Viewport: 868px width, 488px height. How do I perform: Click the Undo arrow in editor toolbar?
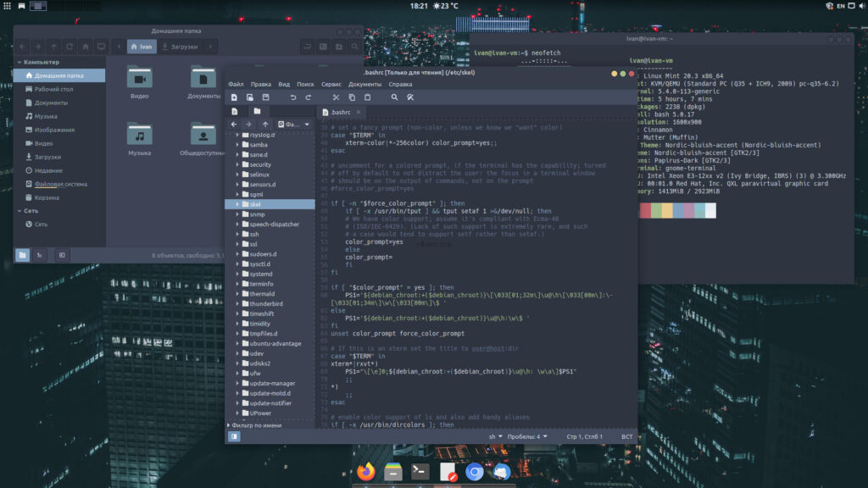[x=293, y=97]
